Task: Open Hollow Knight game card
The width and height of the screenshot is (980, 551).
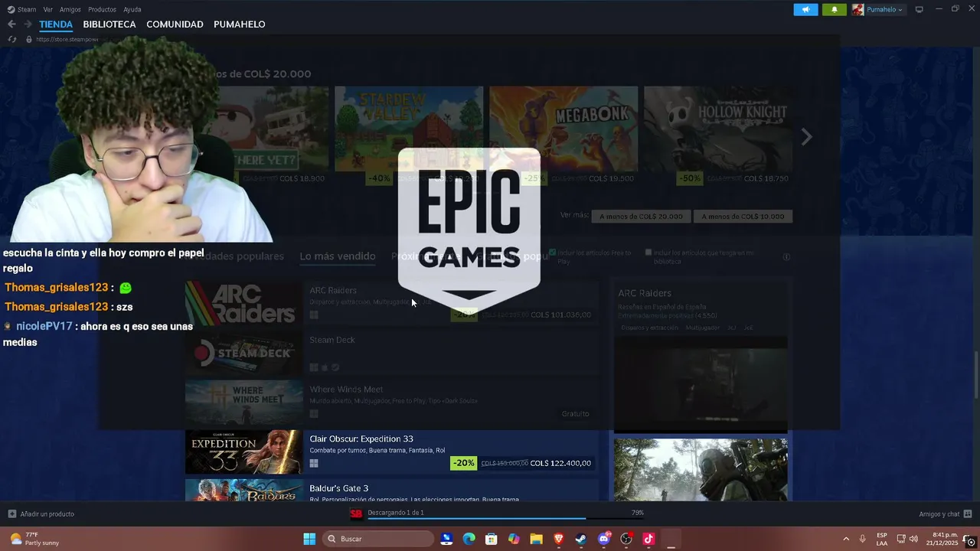Action: (x=718, y=135)
